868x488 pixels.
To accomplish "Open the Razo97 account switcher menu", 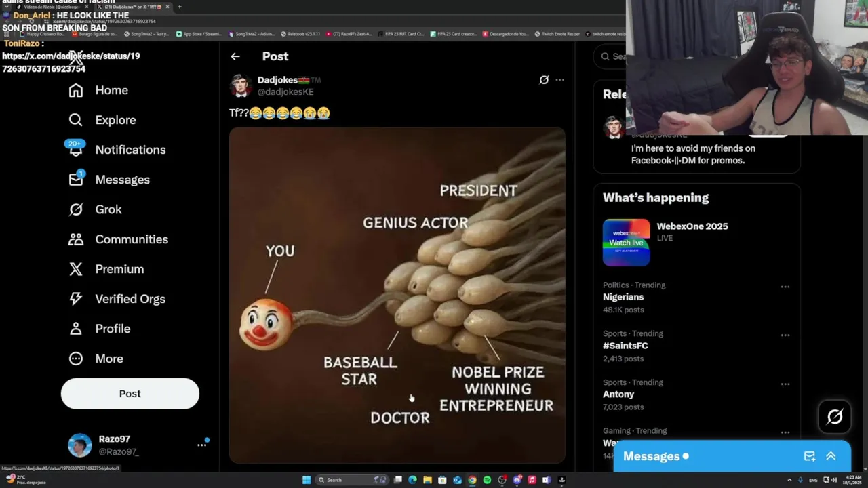I will (x=202, y=445).
